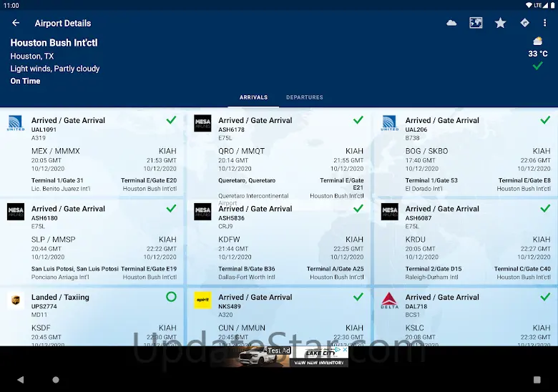Select MEX / MMMX origin text
558x392 pixels.
[56, 151]
